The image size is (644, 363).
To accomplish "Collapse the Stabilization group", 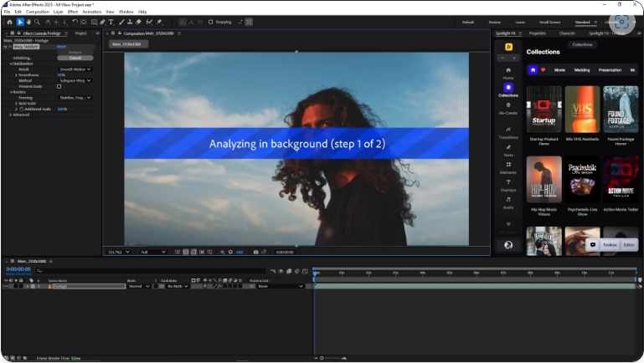I will coord(11,64).
